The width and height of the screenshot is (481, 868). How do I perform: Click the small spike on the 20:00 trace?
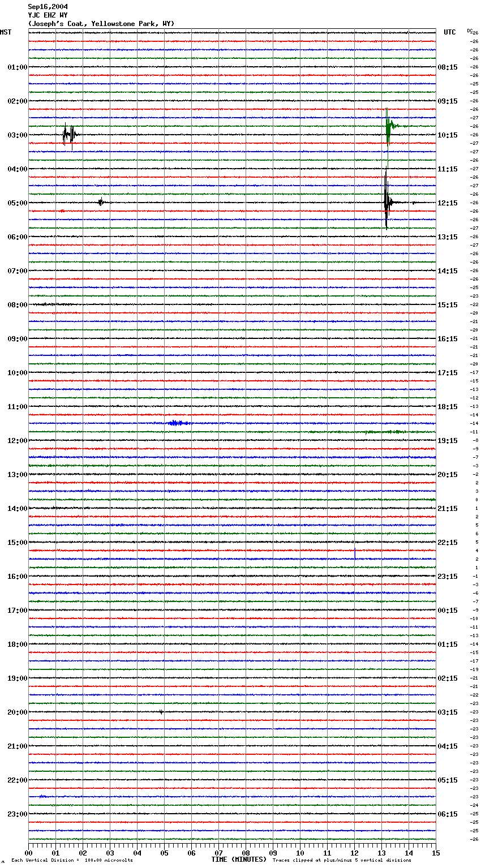click(x=161, y=712)
